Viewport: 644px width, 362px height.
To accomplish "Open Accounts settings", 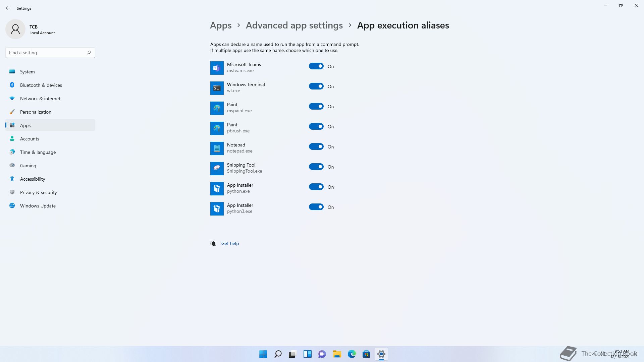I will tap(50, 139).
